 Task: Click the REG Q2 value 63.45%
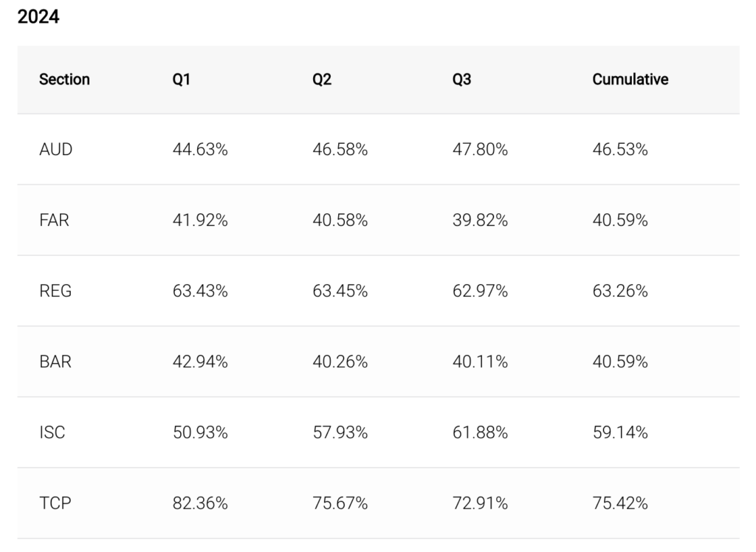340,291
